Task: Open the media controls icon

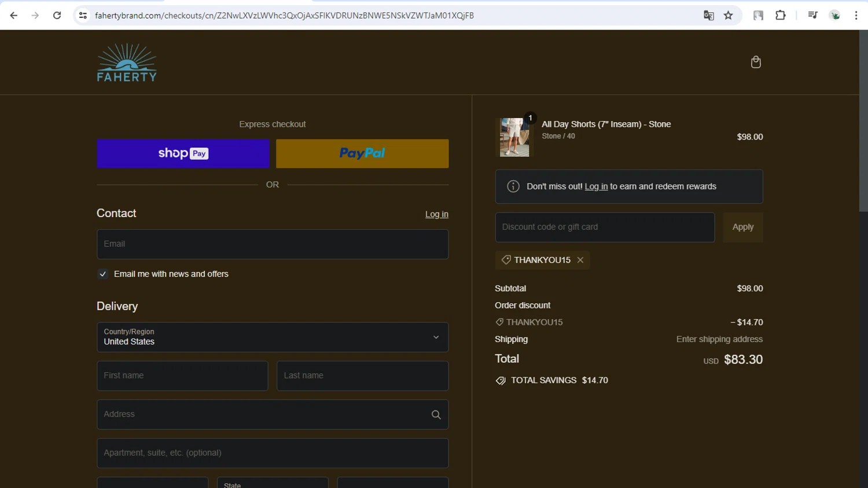Action: [812, 16]
